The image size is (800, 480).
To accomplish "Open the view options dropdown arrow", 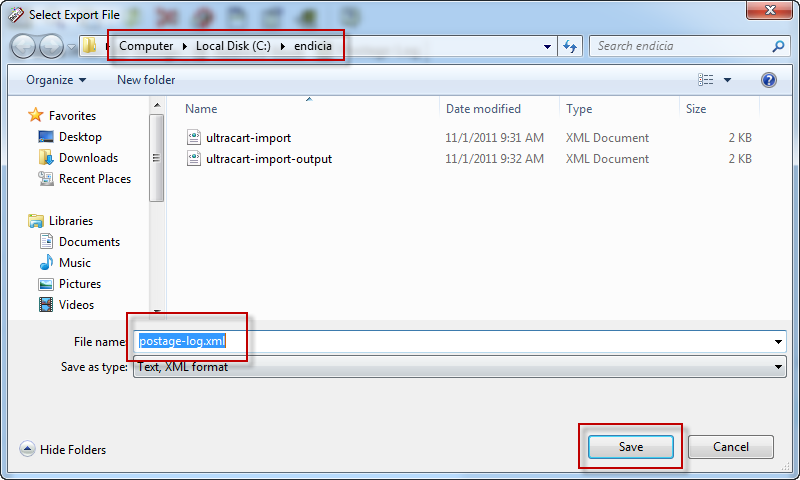I will point(728,80).
